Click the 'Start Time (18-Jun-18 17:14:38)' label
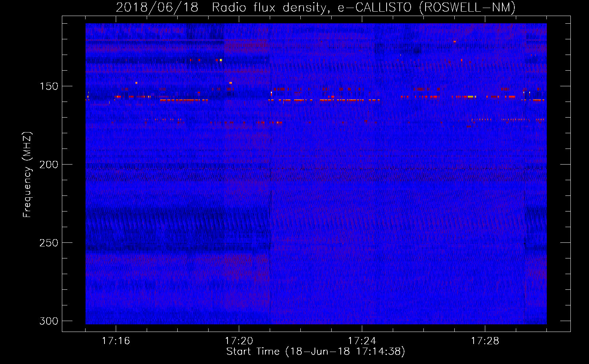The width and height of the screenshot is (589, 364). pyautogui.click(x=316, y=352)
